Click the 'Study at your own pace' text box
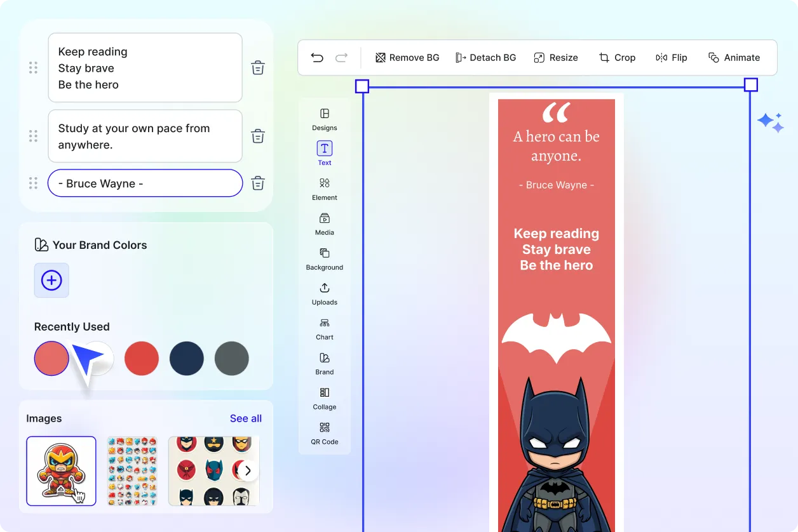The image size is (798, 532). (145, 136)
